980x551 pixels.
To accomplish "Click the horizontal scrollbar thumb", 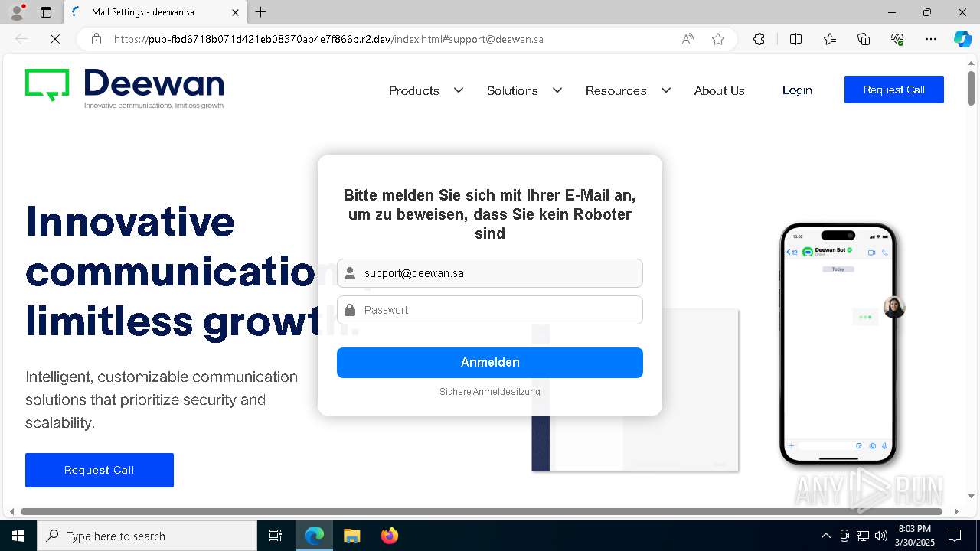I will (x=481, y=511).
